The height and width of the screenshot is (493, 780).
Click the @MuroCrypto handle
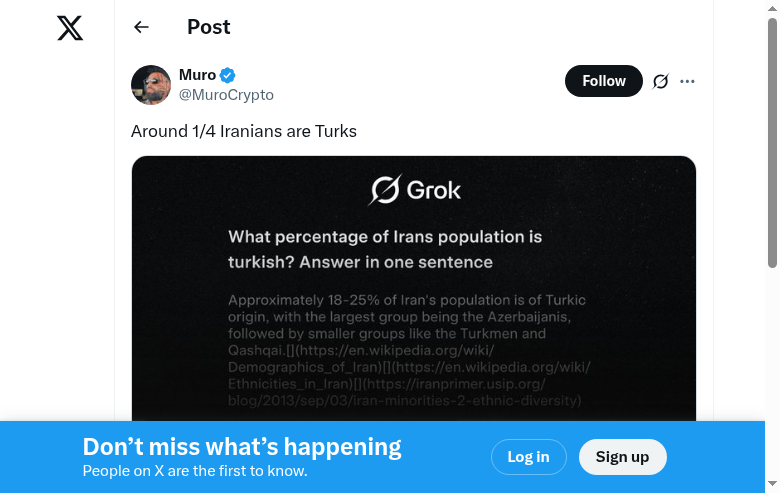226,95
